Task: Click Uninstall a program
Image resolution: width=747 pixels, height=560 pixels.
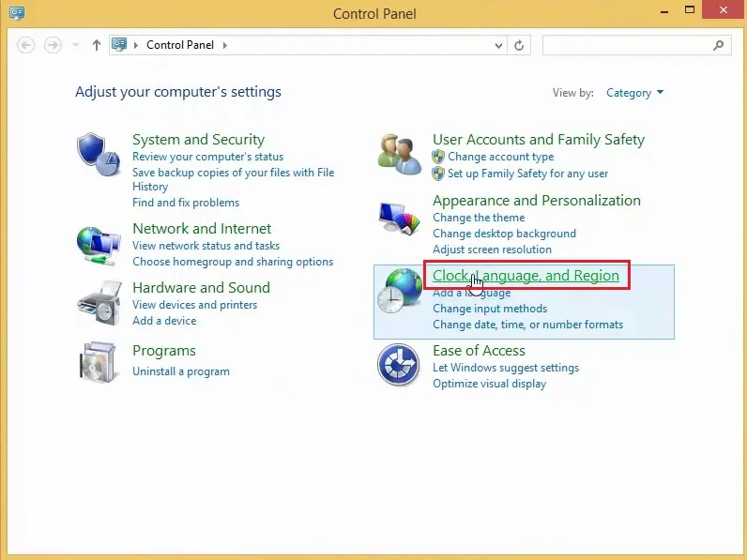Action: coord(181,371)
